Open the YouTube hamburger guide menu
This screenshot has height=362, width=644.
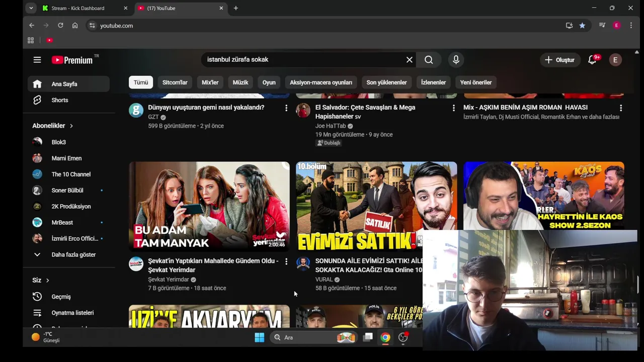point(37,60)
